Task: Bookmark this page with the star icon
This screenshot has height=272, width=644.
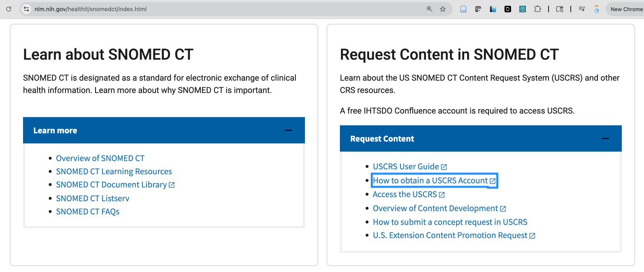Action: point(443,9)
